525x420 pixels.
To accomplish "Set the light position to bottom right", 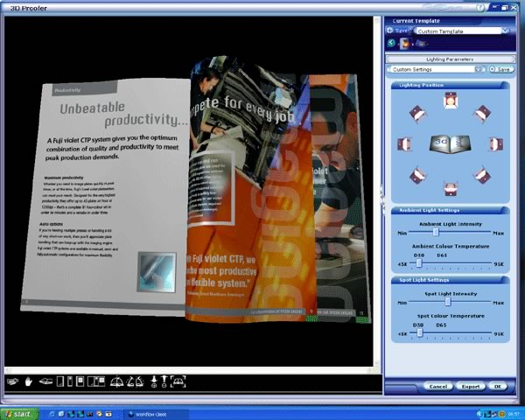I will 482,175.
